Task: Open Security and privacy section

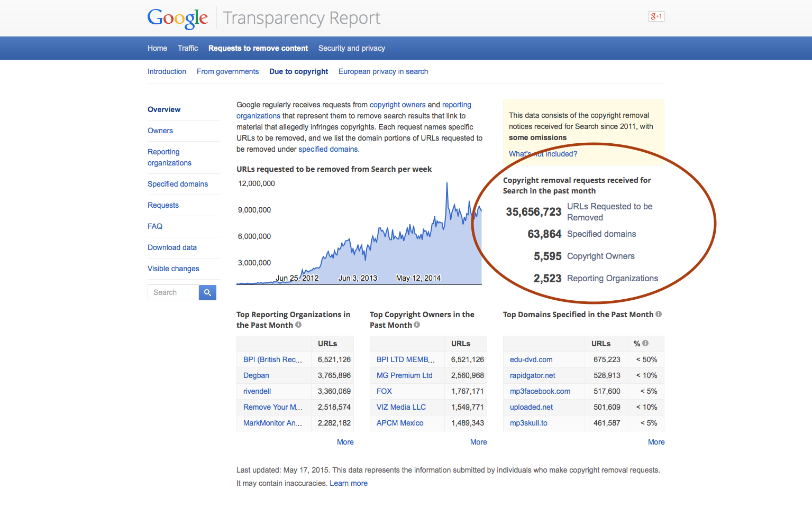Action: tap(351, 48)
